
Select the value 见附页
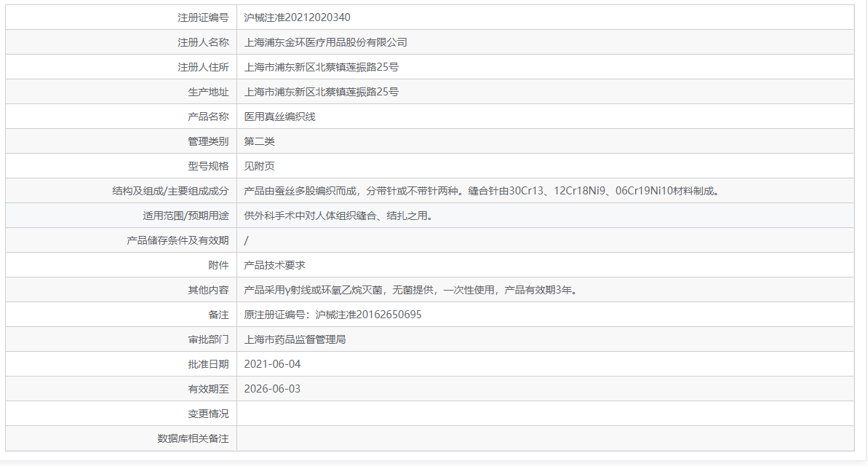(x=259, y=166)
